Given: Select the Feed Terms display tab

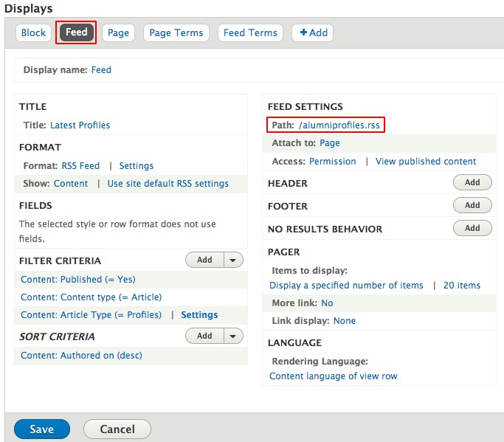Looking at the screenshot, I should (250, 32).
